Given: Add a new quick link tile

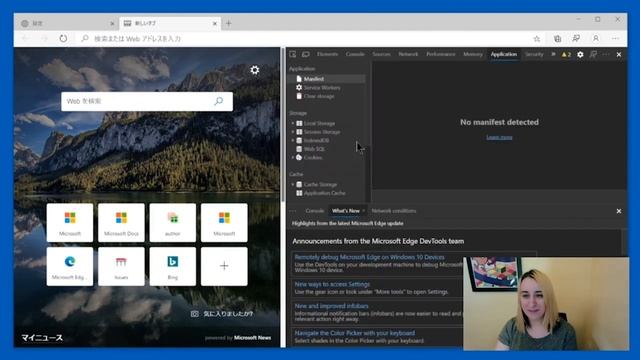Looking at the screenshot, I should [224, 266].
